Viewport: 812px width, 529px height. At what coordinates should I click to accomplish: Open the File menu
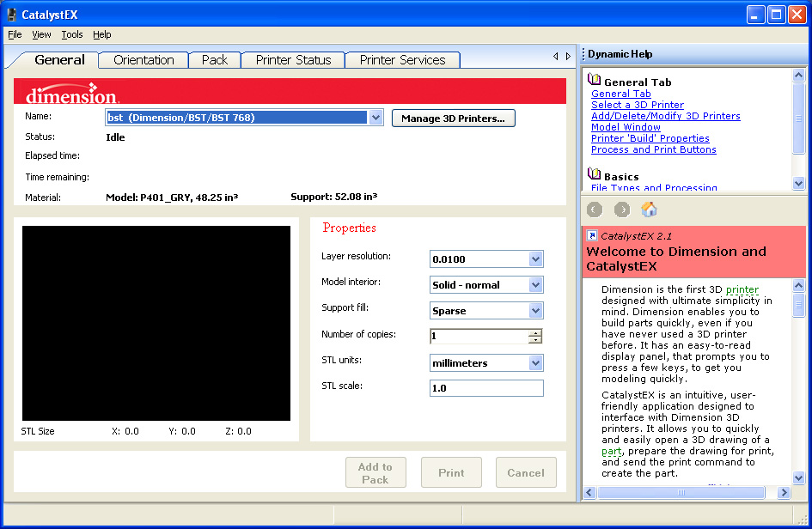point(15,34)
